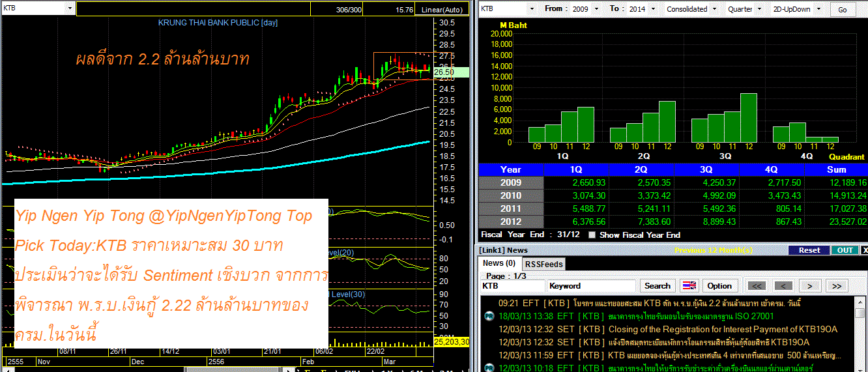Click the tallest 3Q bar for year 12
Viewport: 868px width, 372px height.
(748, 118)
